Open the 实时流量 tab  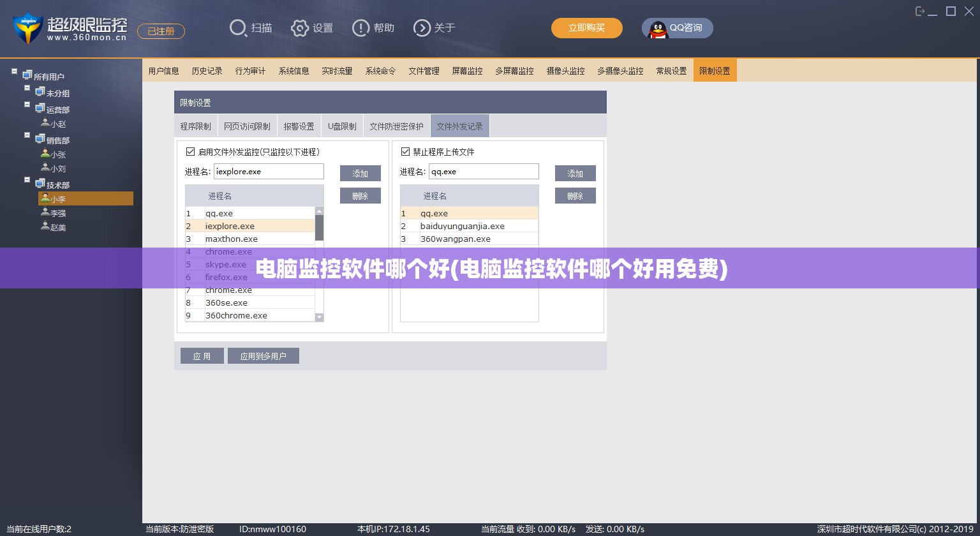coord(338,71)
